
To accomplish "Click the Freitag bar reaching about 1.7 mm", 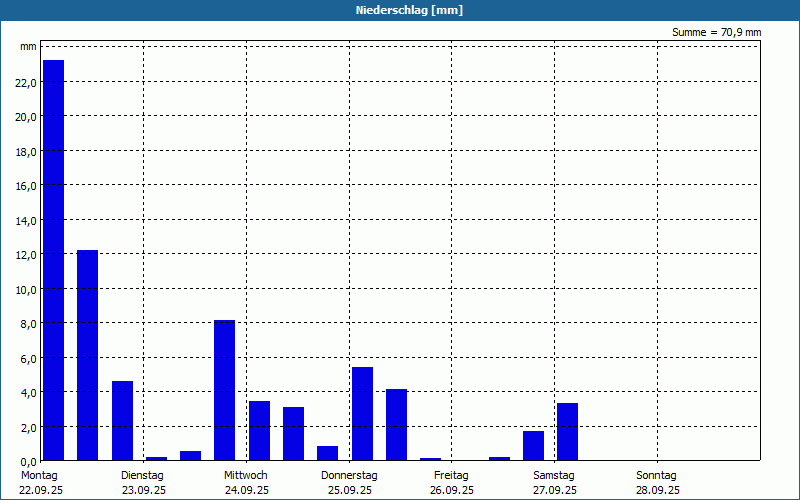I will pyautogui.click(x=533, y=446).
